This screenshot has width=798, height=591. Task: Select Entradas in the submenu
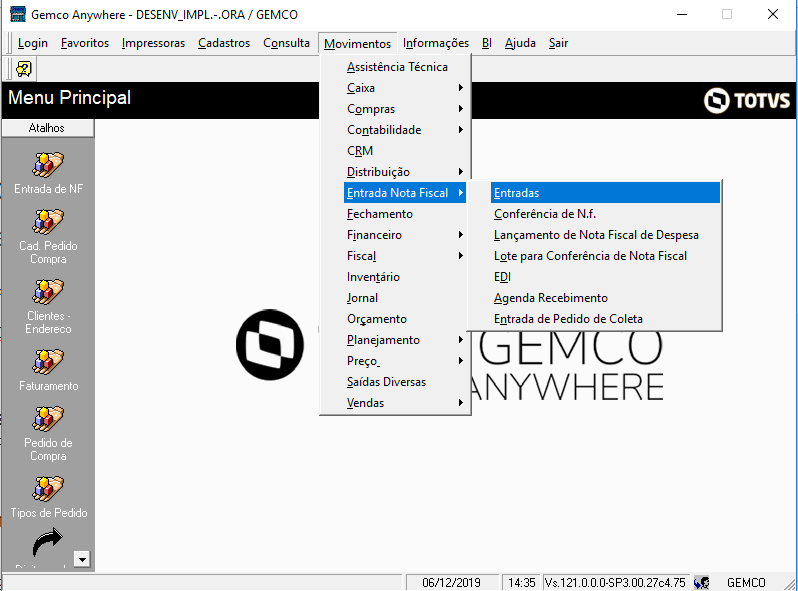605,193
